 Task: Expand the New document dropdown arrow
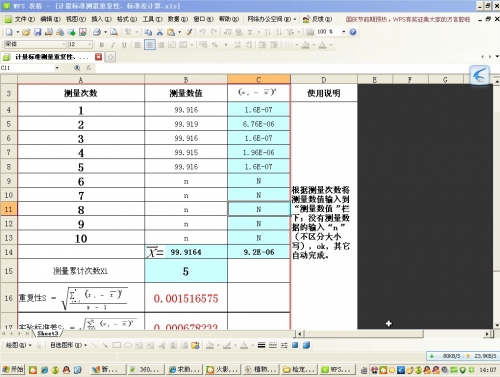[17, 32]
